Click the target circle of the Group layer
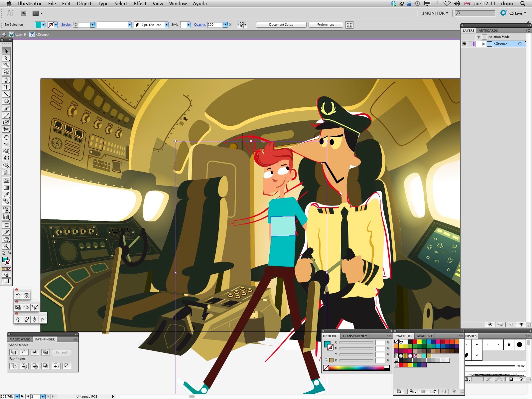The image size is (532, 399). [520, 44]
